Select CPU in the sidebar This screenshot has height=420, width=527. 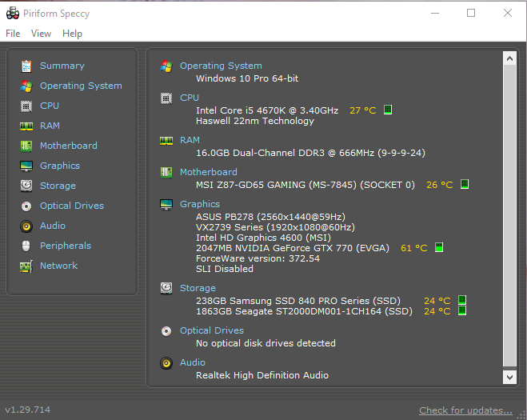click(x=50, y=106)
